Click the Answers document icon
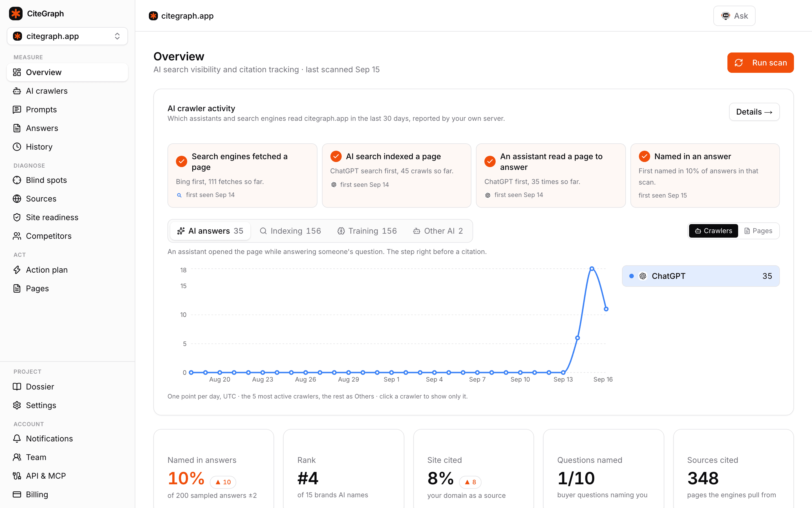Image resolution: width=812 pixels, height=508 pixels. coord(17,128)
